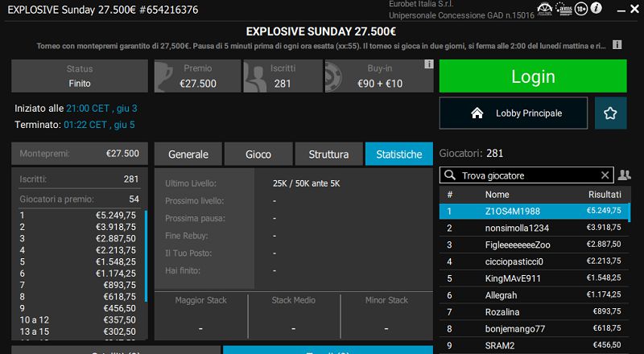Click the player list scrollbar
The image size is (644, 354).
(630, 212)
